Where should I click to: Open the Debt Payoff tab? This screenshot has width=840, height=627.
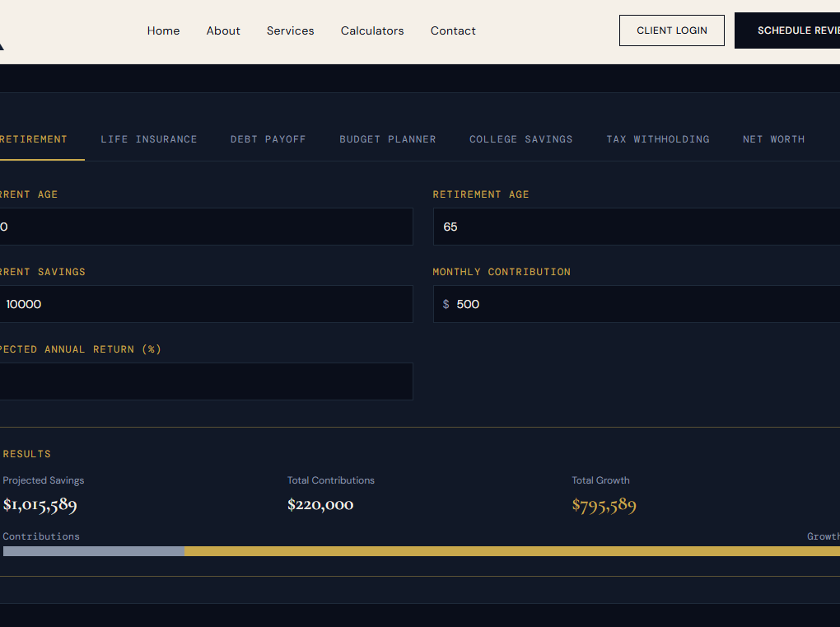[x=268, y=139]
